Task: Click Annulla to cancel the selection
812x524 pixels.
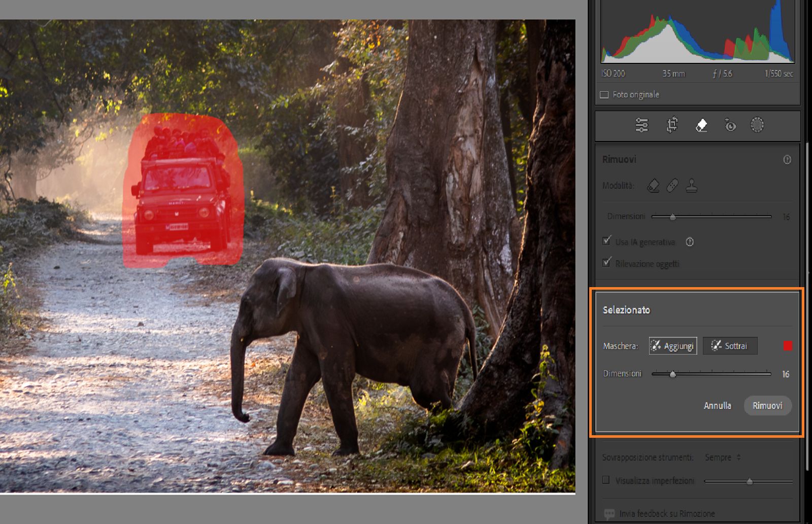Action: 718,406
